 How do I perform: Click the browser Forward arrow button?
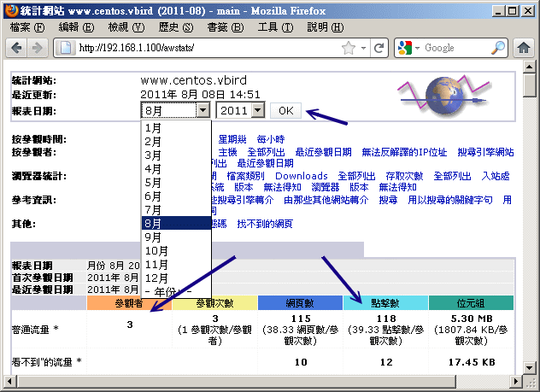pyautogui.click(x=37, y=48)
